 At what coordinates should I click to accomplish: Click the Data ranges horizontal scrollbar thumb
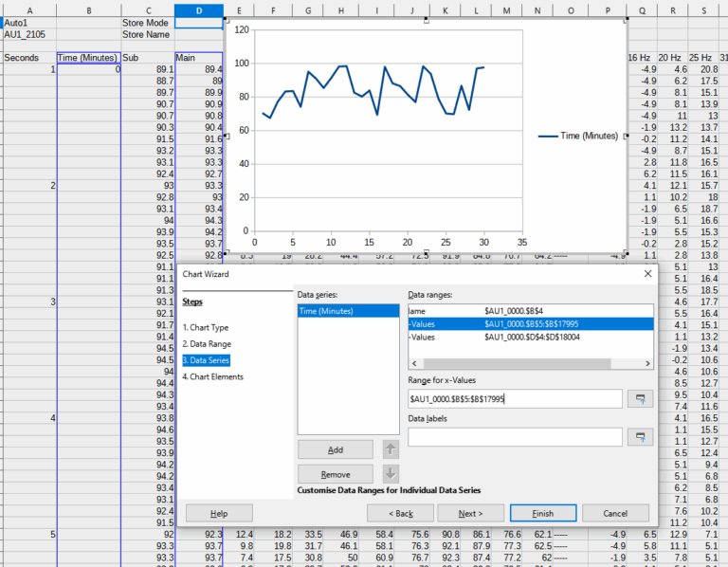coord(517,363)
